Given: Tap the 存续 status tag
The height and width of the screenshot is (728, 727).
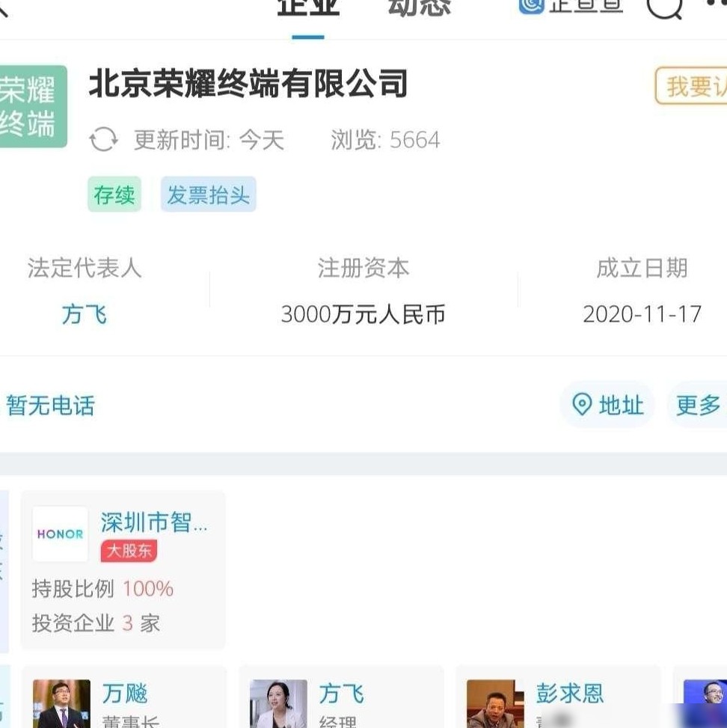Looking at the screenshot, I should coord(114,194).
